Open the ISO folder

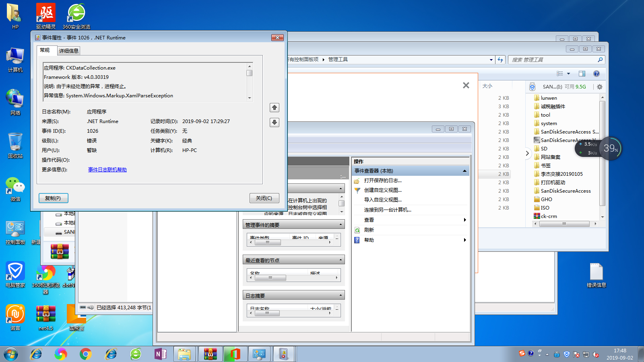click(x=545, y=208)
